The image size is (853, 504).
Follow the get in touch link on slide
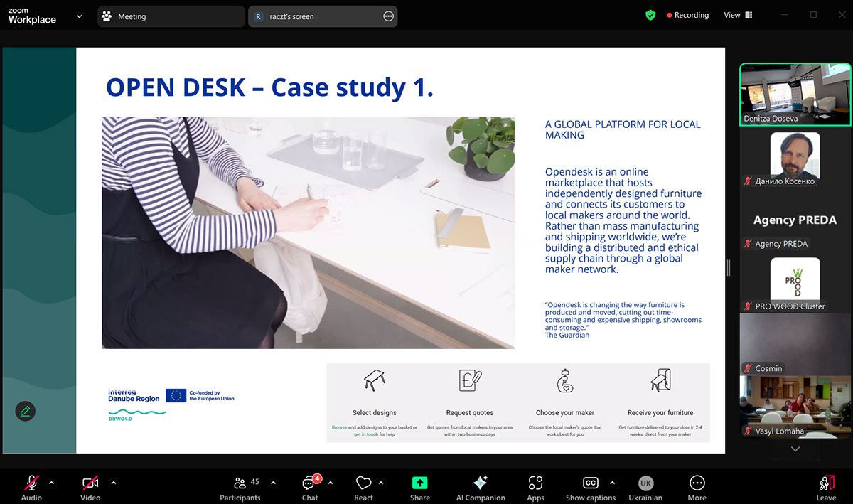coord(365,434)
